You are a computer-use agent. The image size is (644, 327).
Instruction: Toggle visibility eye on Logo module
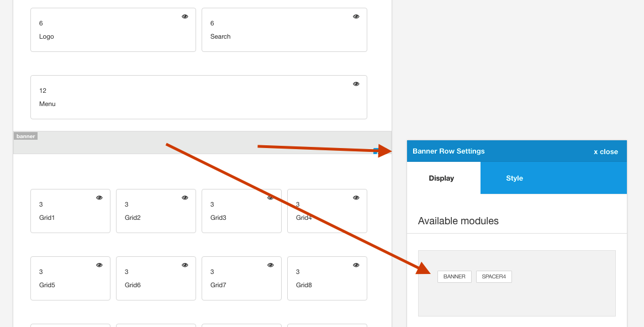185,17
